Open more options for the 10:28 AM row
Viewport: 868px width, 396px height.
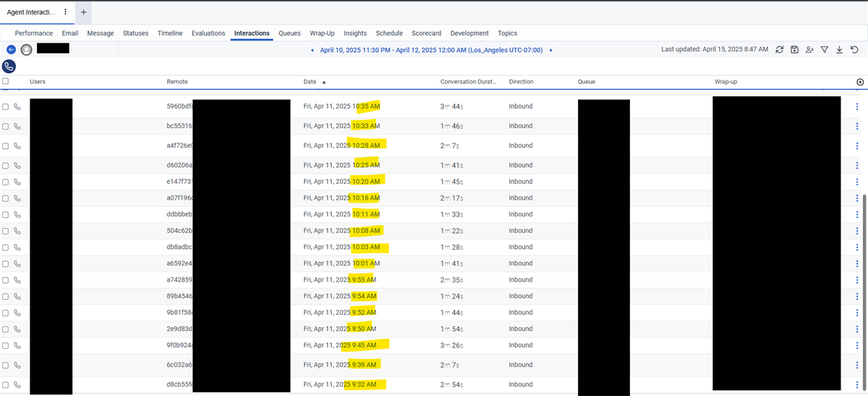(x=857, y=146)
